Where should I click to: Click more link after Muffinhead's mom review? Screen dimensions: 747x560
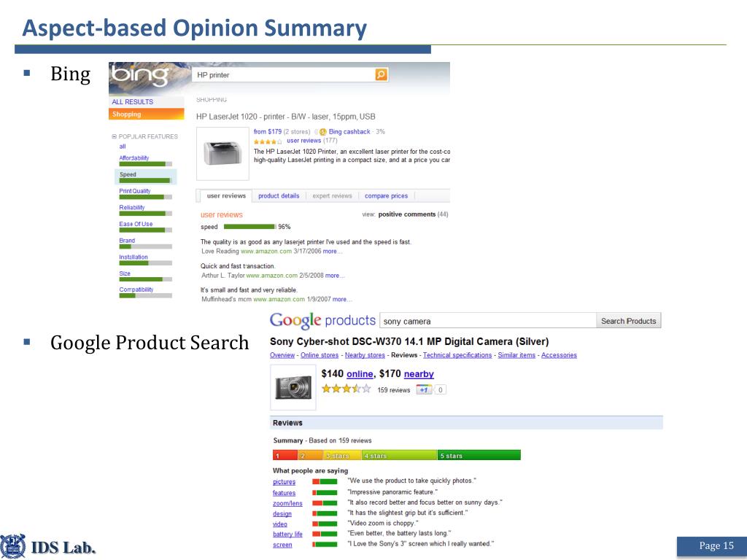[x=341, y=300]
